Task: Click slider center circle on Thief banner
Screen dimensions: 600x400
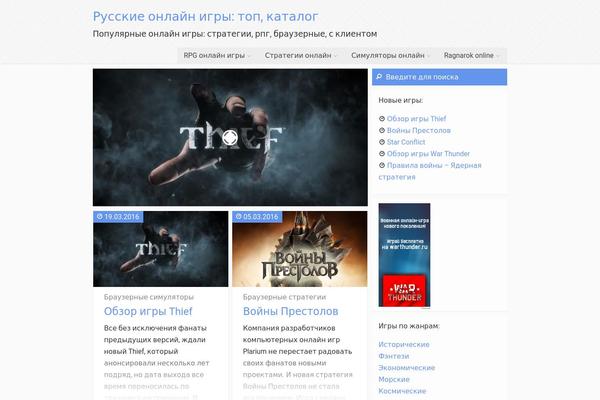Action: pos(230,138)
